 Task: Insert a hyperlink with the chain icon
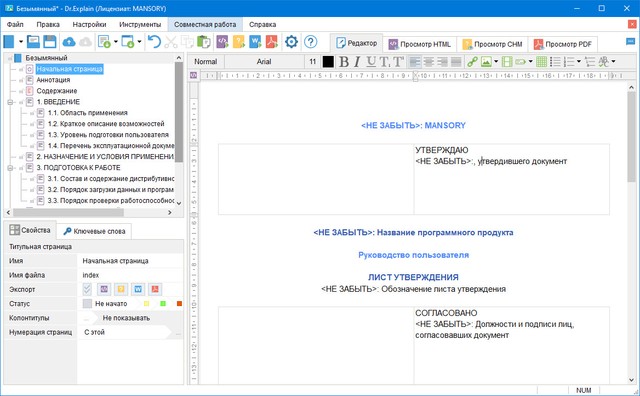pos(472,62)
